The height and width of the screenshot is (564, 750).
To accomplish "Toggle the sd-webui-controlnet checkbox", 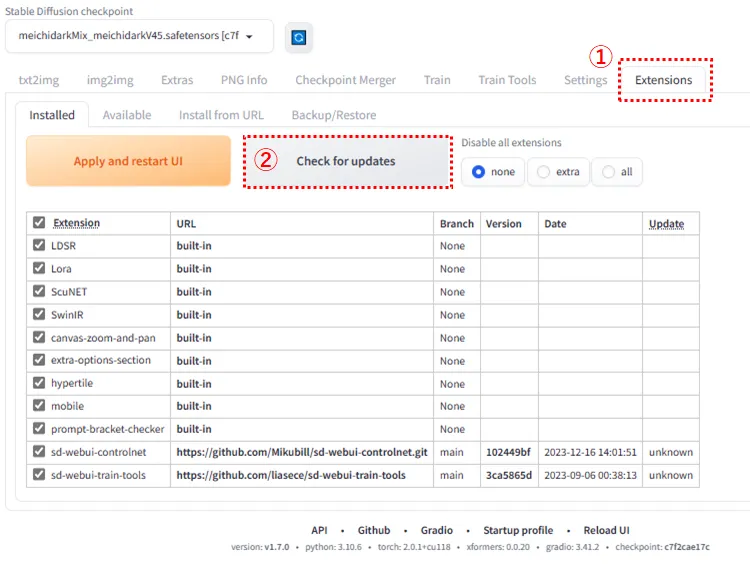I will 39,451.
